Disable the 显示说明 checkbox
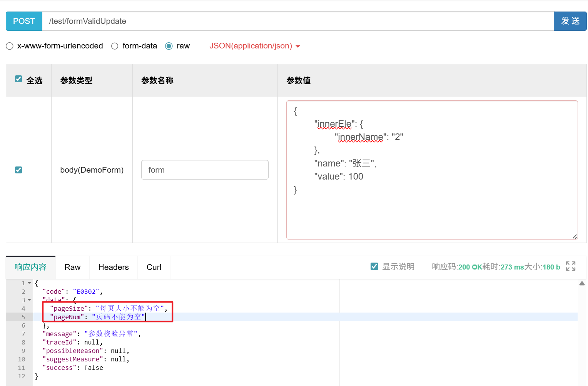The height and width of the screenshot is (386, 588). pos(374,266)
